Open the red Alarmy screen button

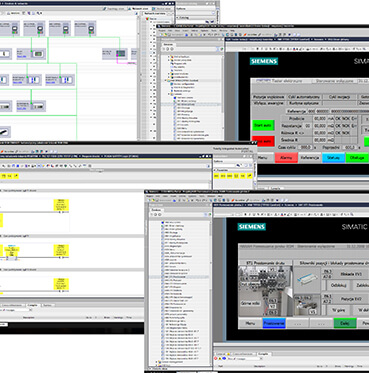(x=286, y=158)
